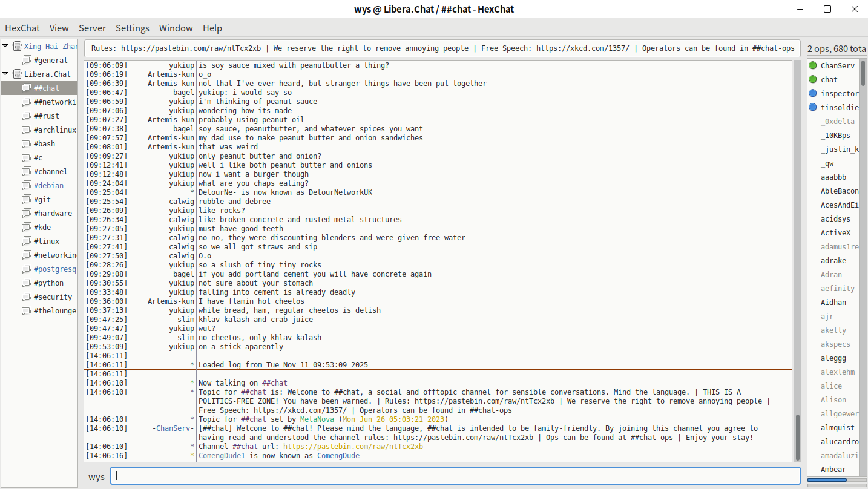This screenshot has height=489, width=868.
Task: Click the #bash channel icon
Action: pyautogui.click(x=27, y=143)
